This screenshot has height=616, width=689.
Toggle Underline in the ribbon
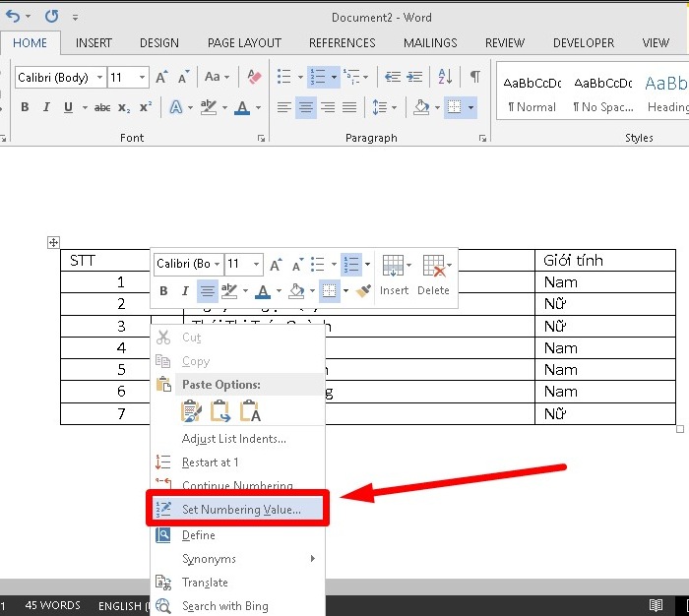click(68, 107)
